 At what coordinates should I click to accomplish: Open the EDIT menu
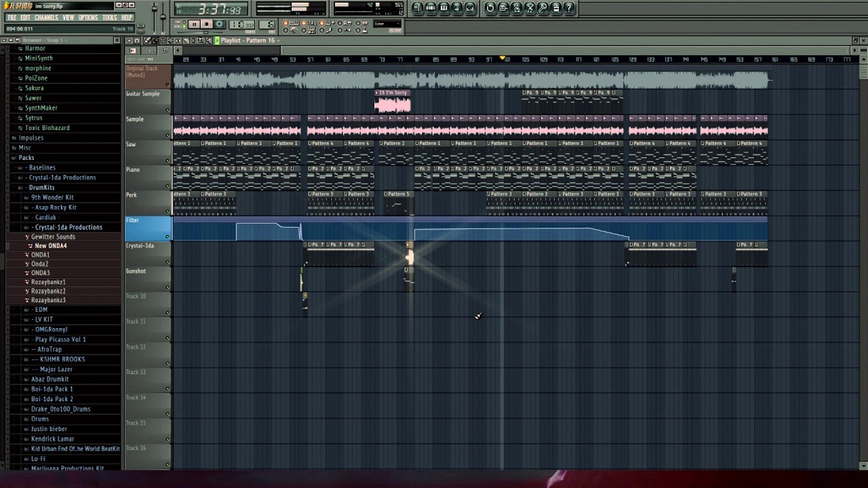[x=25, y=18]
